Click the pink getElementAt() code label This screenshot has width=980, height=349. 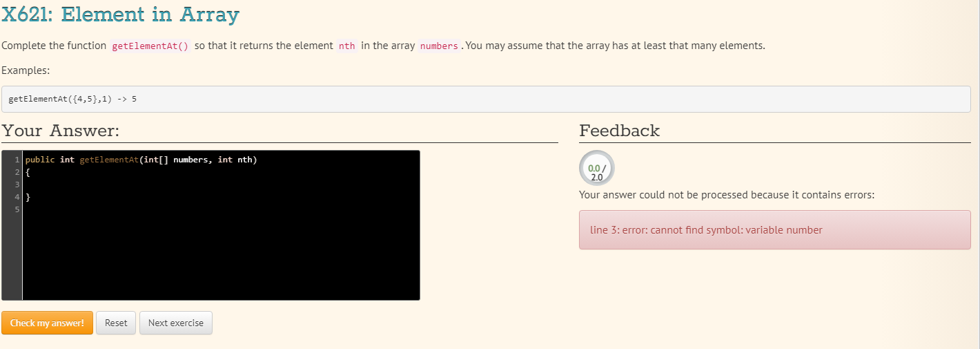150,46
